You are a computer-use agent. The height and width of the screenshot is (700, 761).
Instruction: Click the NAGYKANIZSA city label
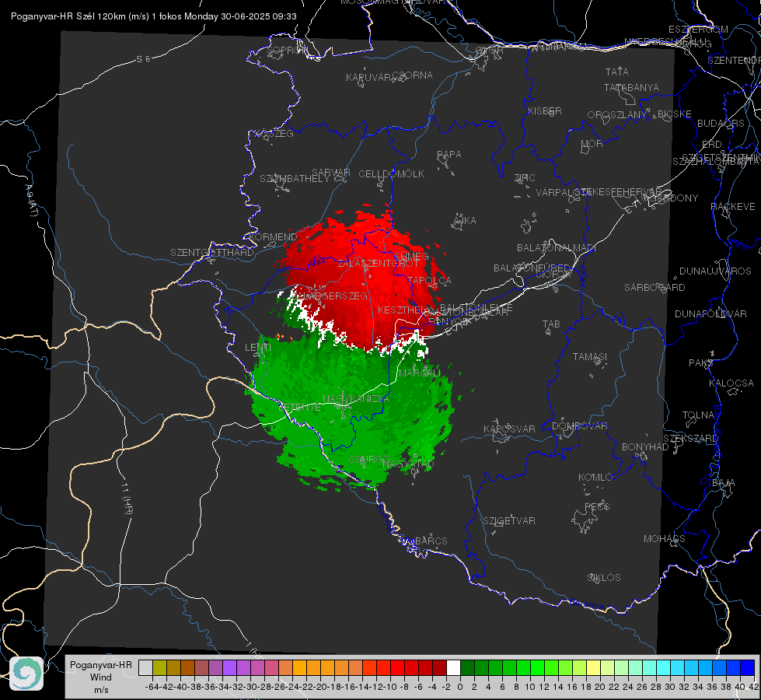[356, 399]
